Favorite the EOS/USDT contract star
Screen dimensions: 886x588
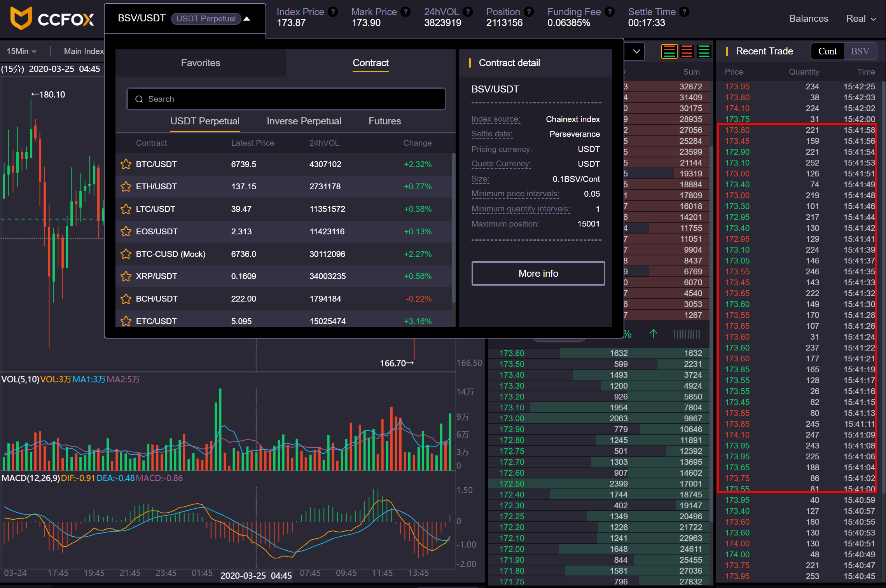pyautogui.click(x=126, y=232)
